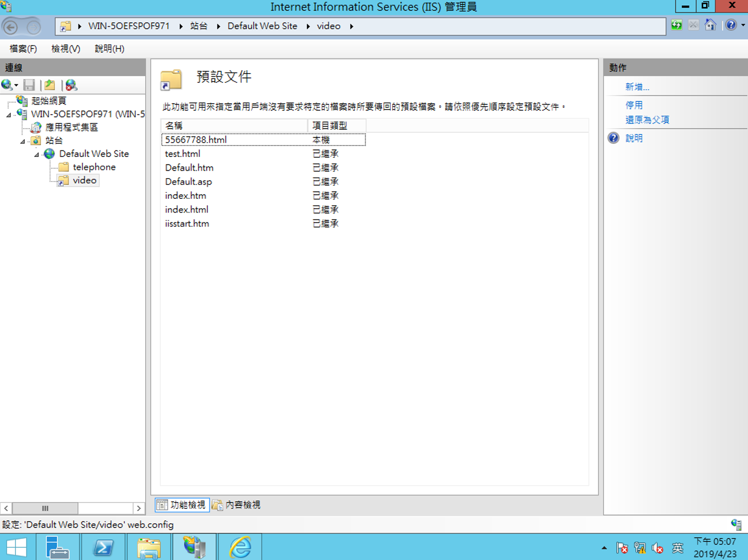Switch to 內容檢視 tab

(236, 505)
